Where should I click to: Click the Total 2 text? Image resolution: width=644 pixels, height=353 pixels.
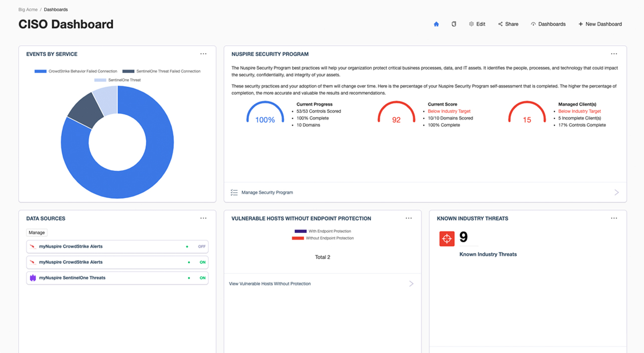322,257
